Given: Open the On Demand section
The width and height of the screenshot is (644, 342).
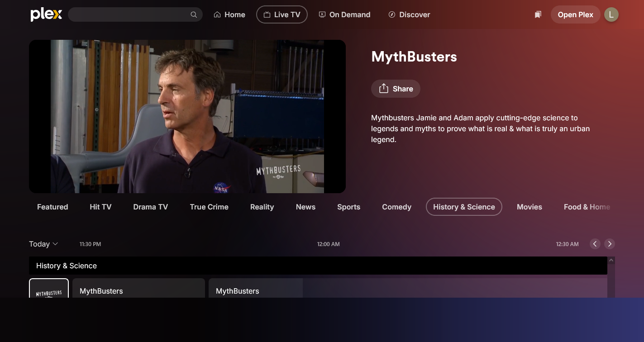Looking at the screenshot, I should click(x=344, y=14).
